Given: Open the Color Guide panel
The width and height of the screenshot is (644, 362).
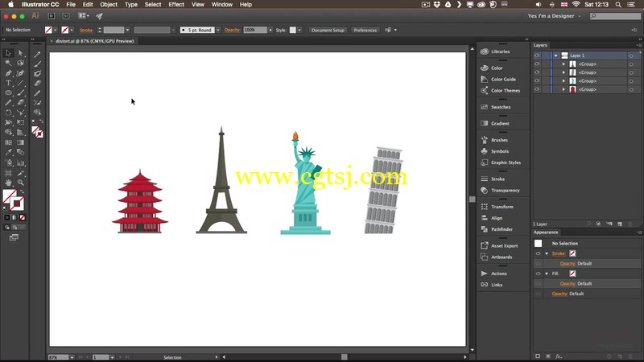Looking at the screenshot, I should pos(497,79).
